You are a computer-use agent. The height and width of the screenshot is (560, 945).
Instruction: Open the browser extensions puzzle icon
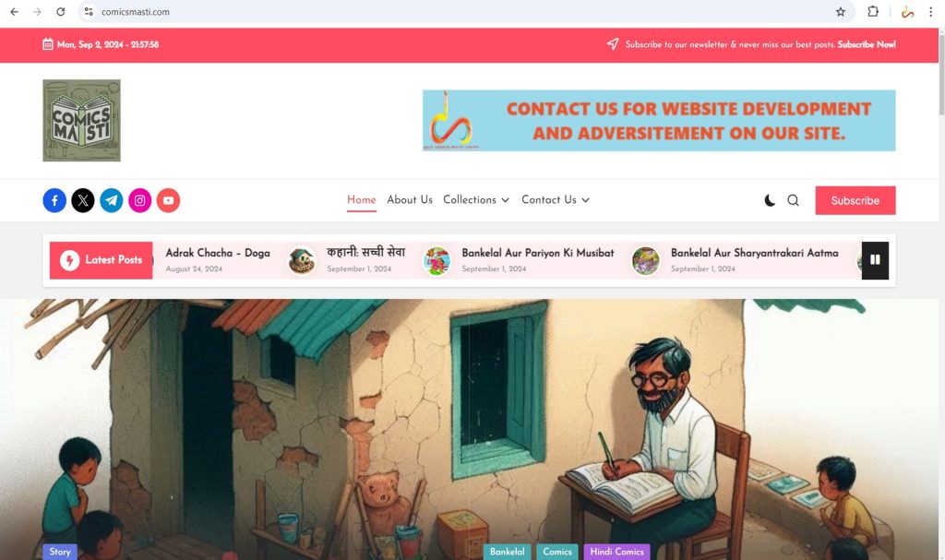pyautogui.click(x=873, y=11)
